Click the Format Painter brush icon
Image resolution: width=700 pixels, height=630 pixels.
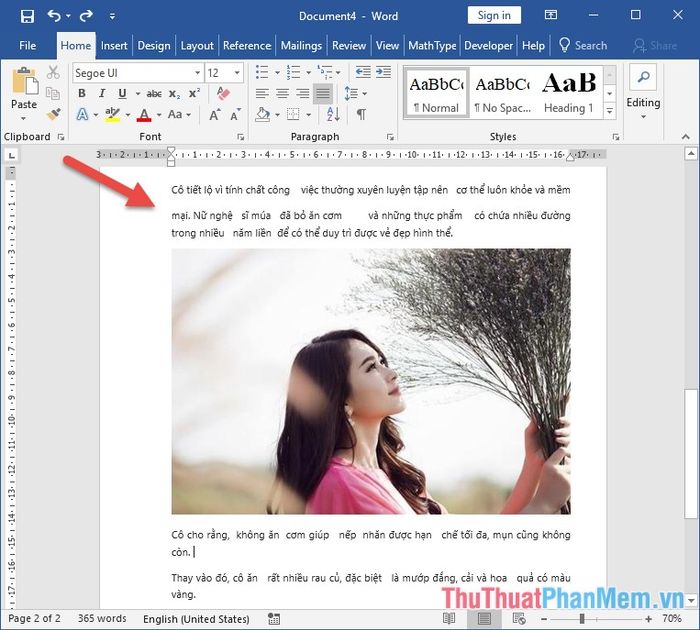(54, 115)
